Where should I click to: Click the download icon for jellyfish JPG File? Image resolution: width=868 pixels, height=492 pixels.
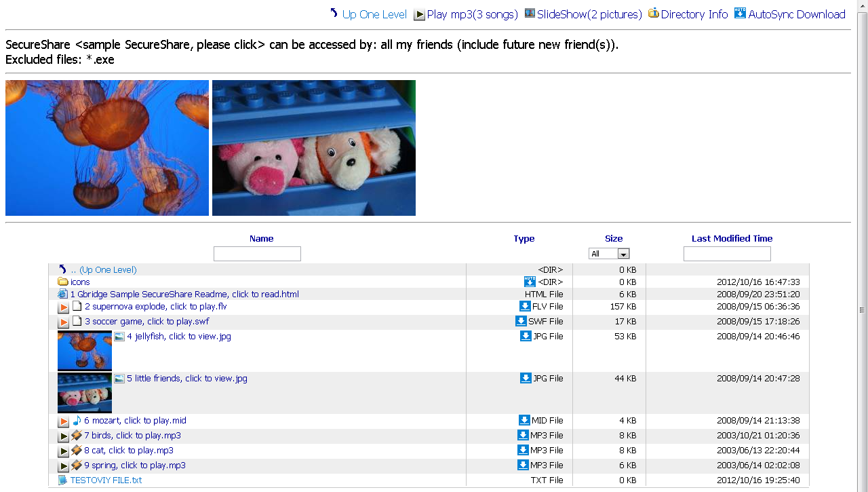526,336
